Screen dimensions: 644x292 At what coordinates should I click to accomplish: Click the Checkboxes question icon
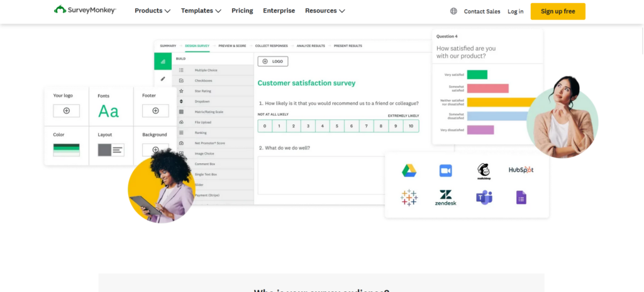181,80
